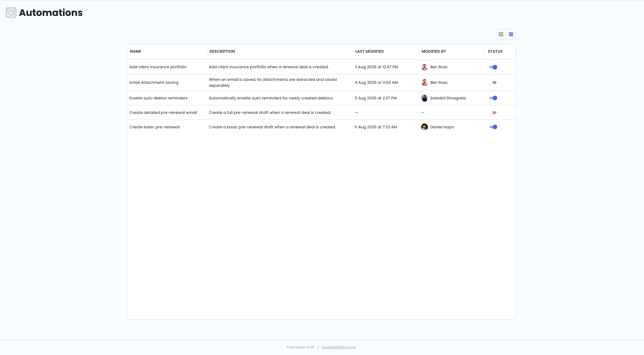Click description 'Automatically enable auto reminders for newly created debtors'
This screenshot has width=644, height=355.
[271, 98]
